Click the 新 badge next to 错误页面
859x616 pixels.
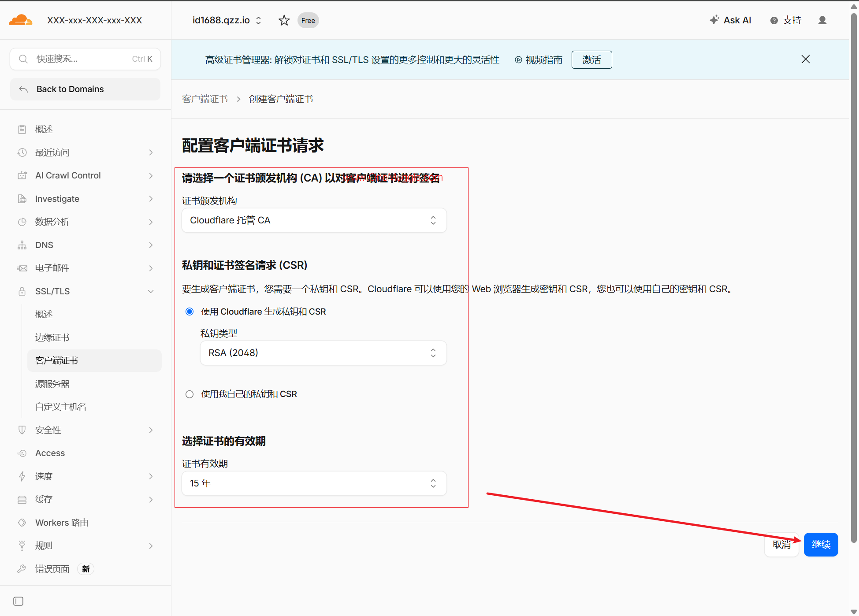point(86,569)
